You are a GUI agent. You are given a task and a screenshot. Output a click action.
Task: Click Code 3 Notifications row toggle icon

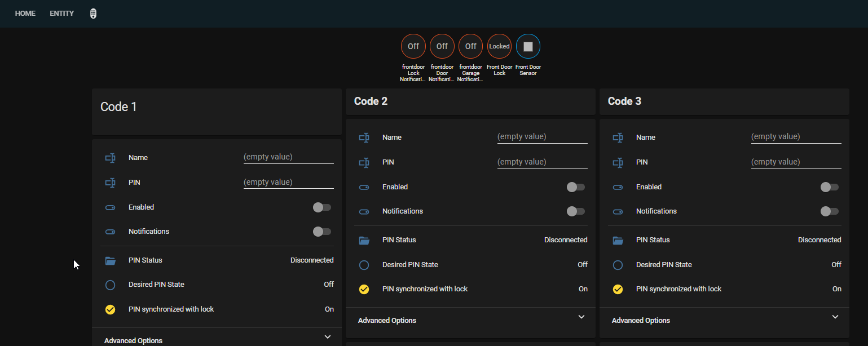pos(618,211)
